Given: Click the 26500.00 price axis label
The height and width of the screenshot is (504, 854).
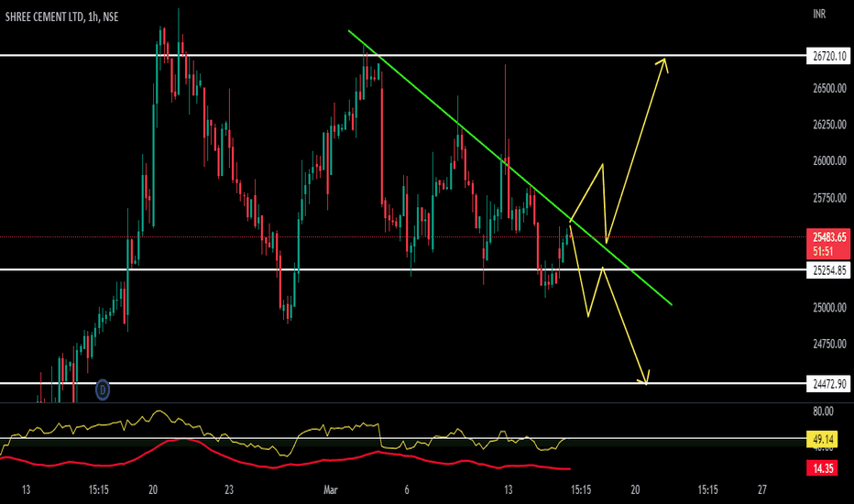Looking at the screenshot, I should click(829, 88).
